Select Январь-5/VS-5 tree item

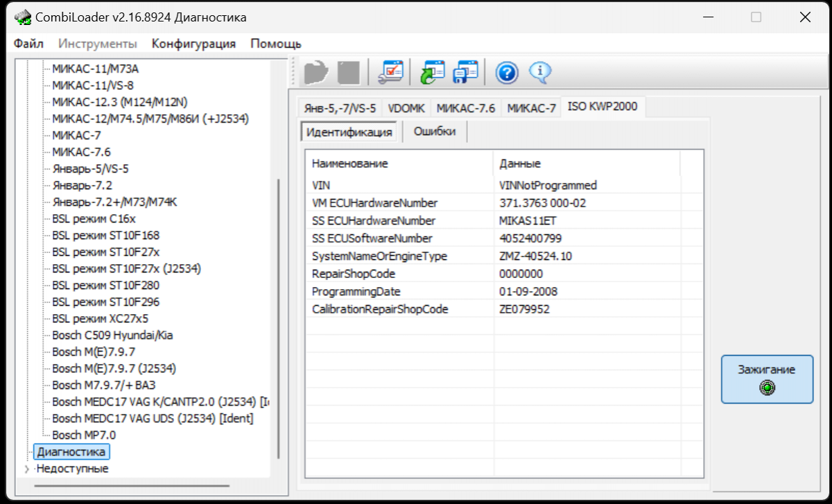91,168
